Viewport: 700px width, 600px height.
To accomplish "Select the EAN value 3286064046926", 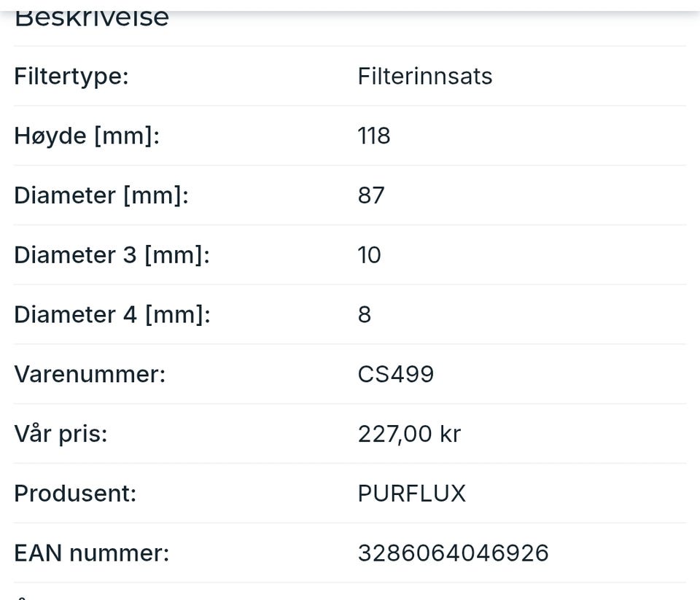I will pos(453,553).
